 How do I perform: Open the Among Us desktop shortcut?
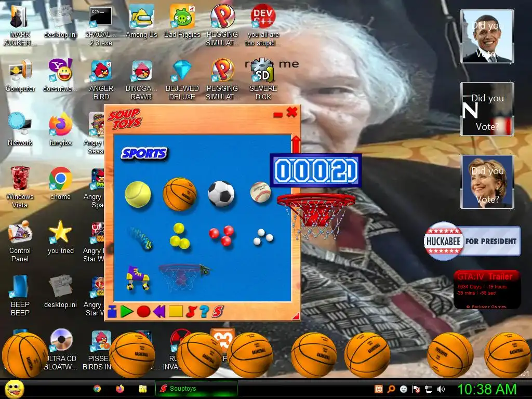141,22
